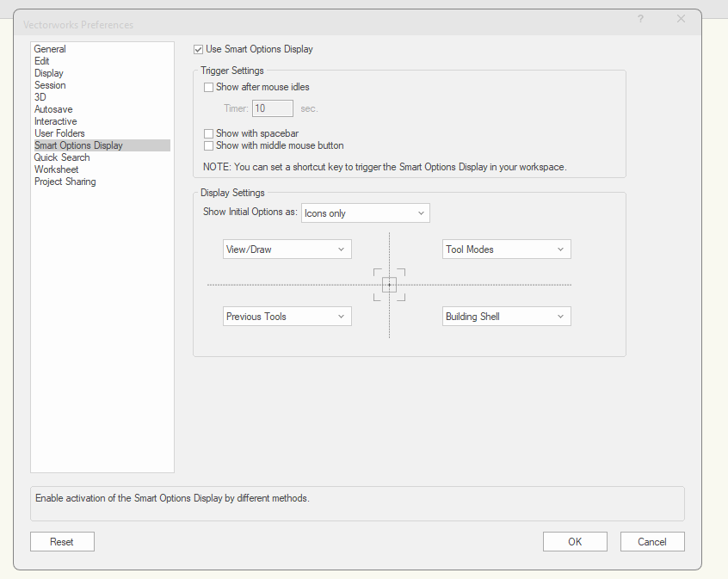Image resolution: width=728 pixels, height=579 pixels.
Task: Enable Show after mouse idles
Action: click(208, 88)
